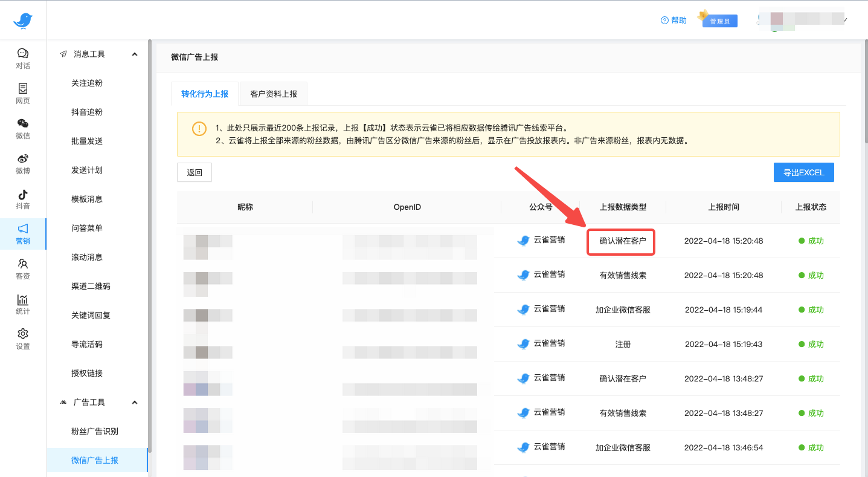Select the 转化行为上报 tab
The height and width of the screenshot is (477, 868).
[204, 94]
